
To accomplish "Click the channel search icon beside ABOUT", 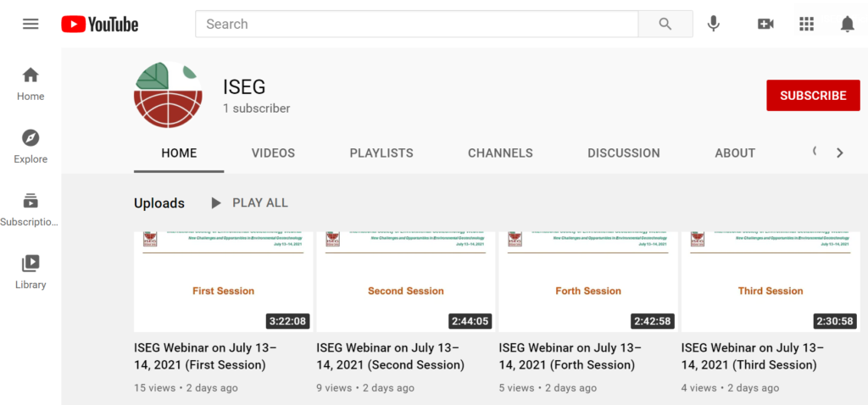I will tap(815, 152).
